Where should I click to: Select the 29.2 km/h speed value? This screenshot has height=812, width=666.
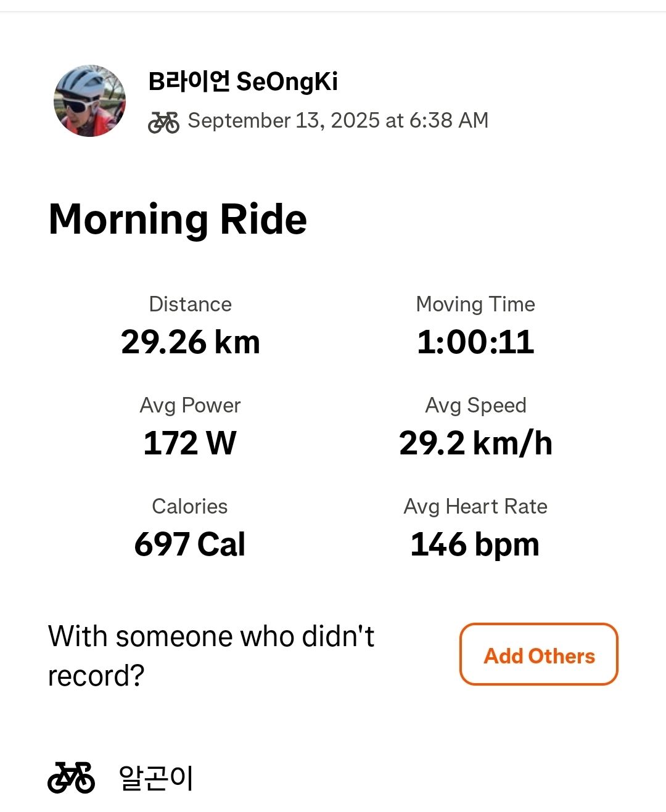(x=475, y=443)
